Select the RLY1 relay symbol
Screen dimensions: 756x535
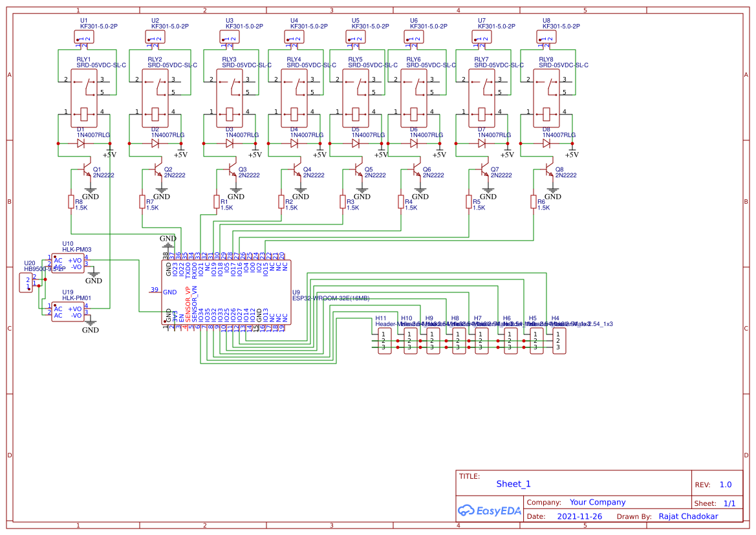pos(84,97)
